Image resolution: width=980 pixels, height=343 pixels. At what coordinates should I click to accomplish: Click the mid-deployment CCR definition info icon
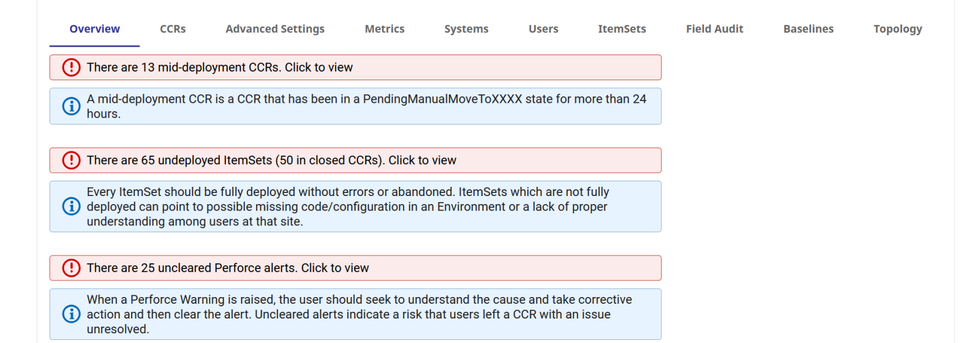(72, 107)
